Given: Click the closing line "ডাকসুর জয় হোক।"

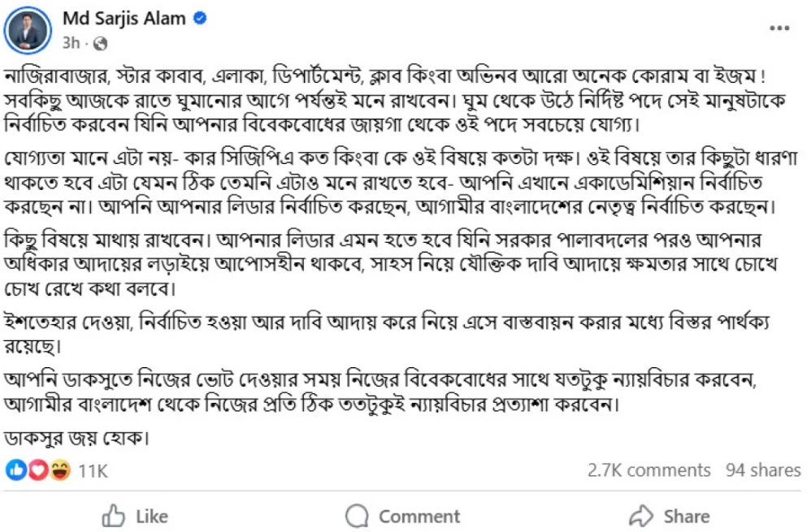Looking at the screenshot, I should tap(79, 439).
